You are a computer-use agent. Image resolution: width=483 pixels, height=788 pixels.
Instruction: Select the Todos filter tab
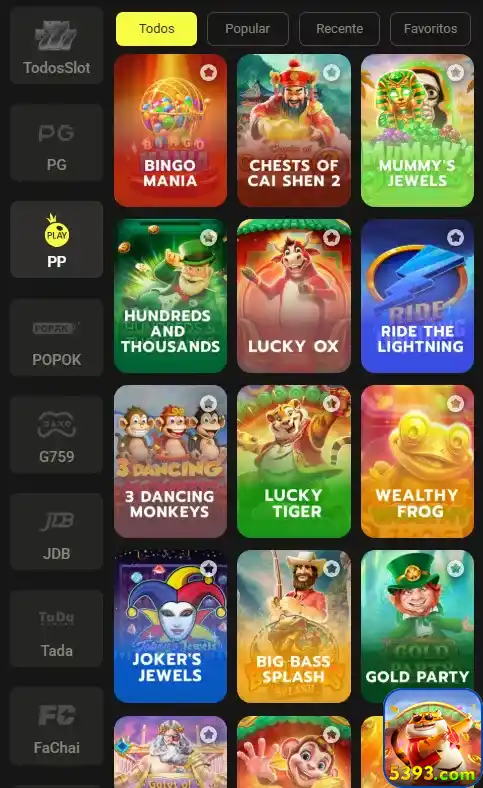[x=156, y=29]
